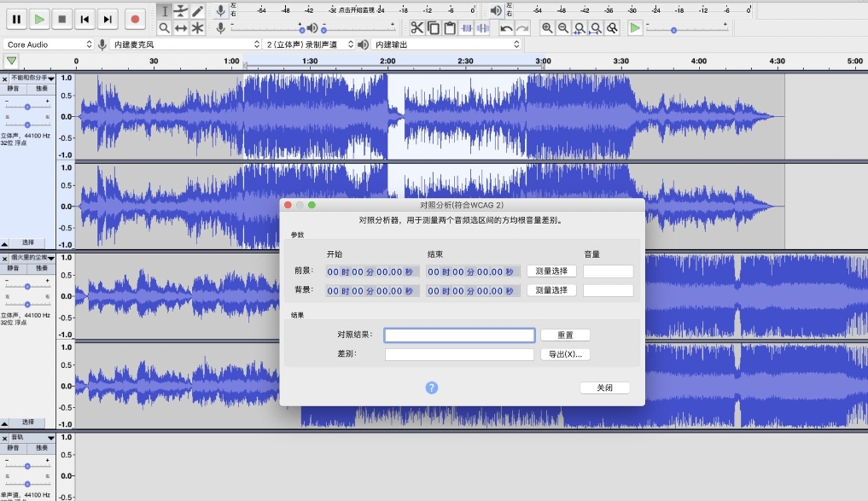Open the 音轨 track name menu
The image size is (868, 501).
(32, 437)
